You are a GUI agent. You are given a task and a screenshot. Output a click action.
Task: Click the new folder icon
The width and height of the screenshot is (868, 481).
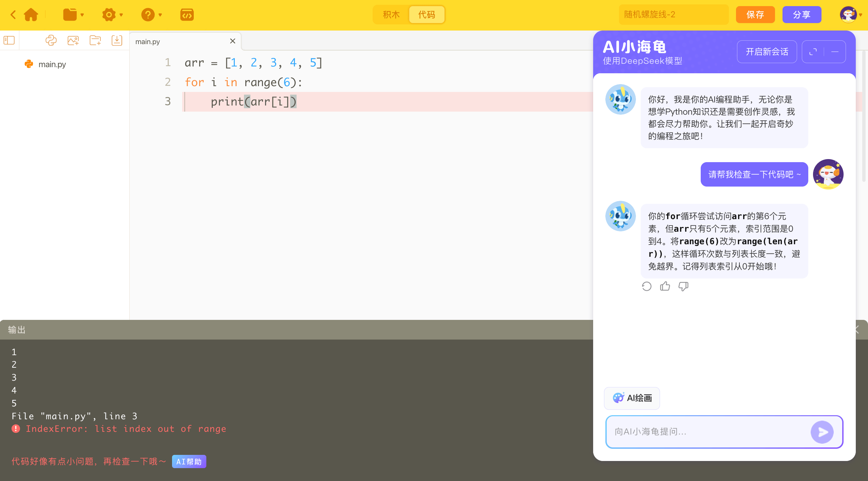[95, 40]
